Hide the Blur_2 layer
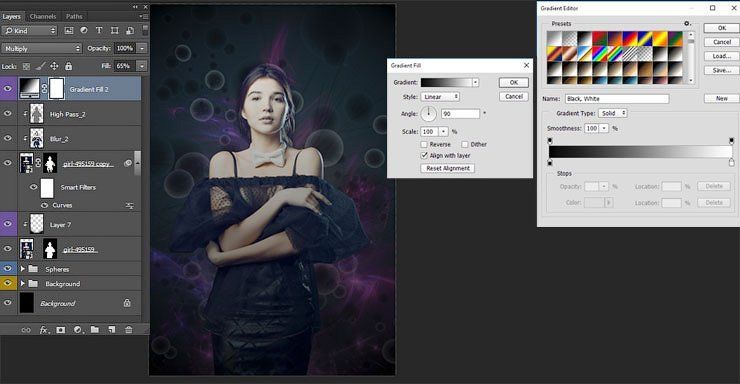The height and width of the screenshot is (384, 740). 8,138
